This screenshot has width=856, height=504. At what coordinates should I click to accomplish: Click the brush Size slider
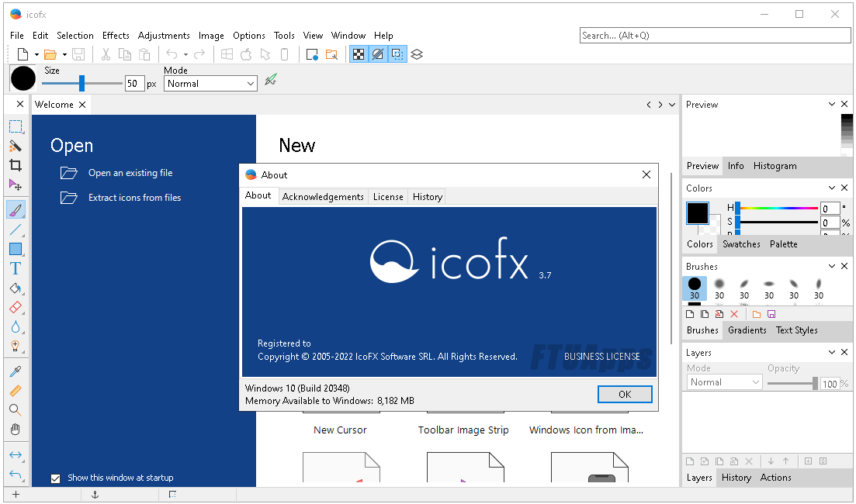[x=82, y=84]
